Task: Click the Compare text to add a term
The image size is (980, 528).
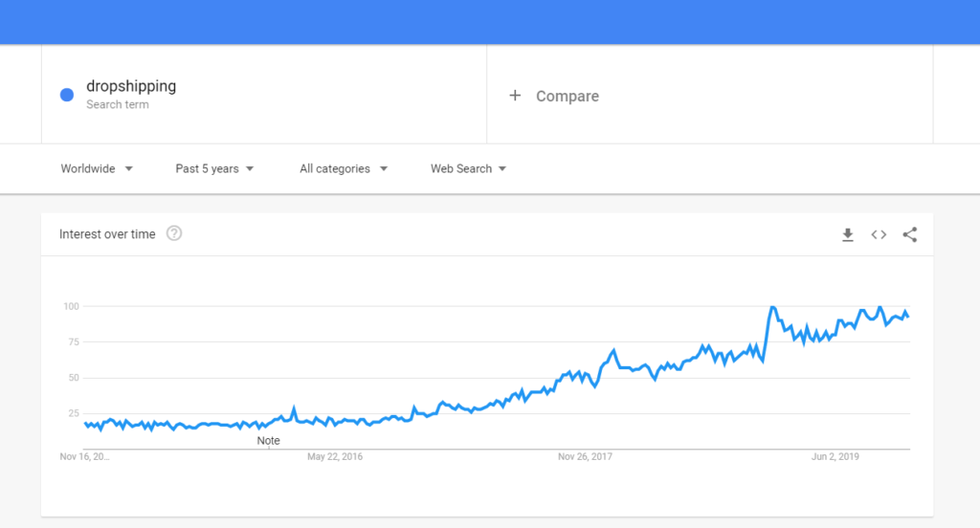Action: click(568, 96)
